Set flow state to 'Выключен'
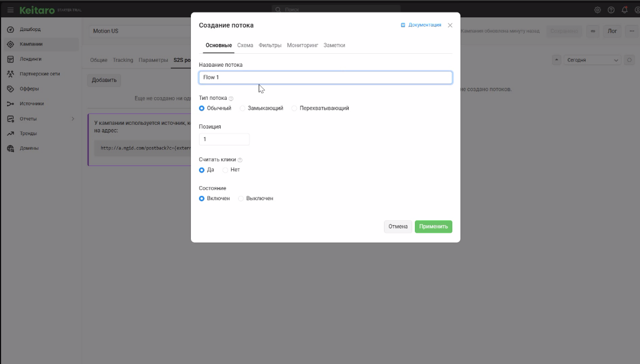This screenshot has width=640, height=364. point(241,199)
